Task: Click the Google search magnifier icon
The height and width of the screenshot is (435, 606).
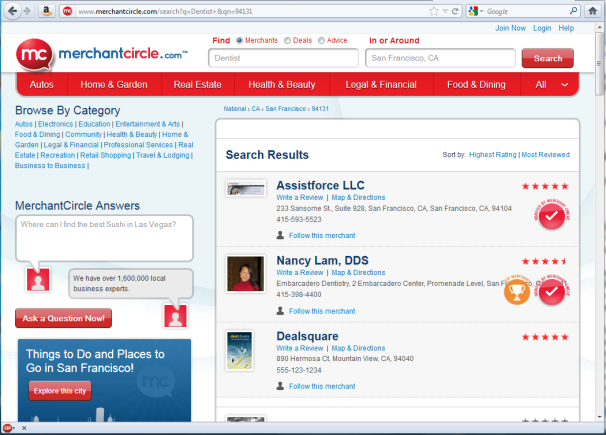Action: tap(573, 11)
